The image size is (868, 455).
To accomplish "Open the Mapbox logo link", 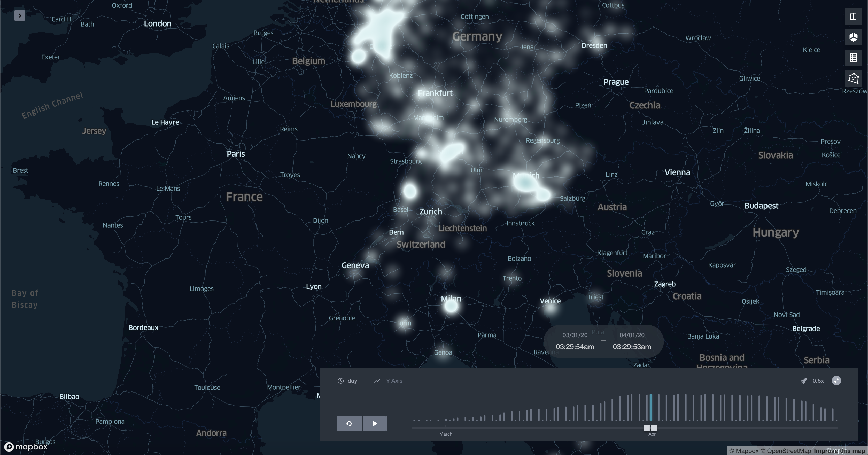I will pos(26,446).
